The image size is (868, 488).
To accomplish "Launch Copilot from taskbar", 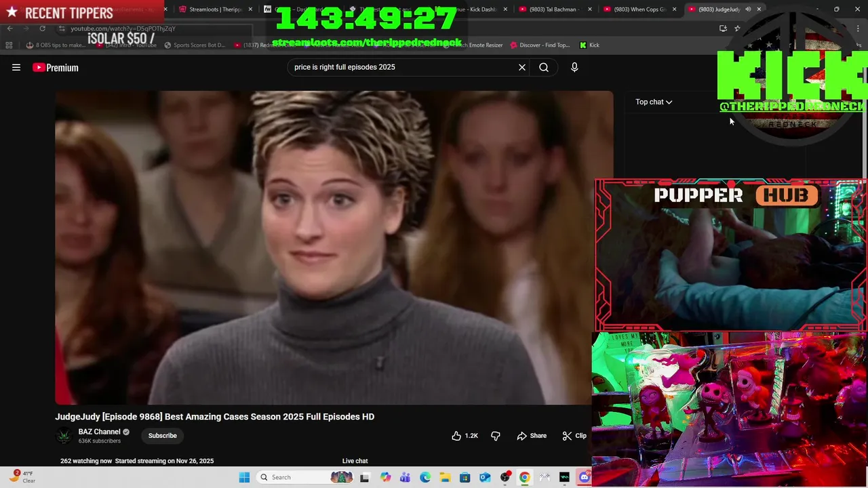I will pyautogui.click(x=385, y=477).
